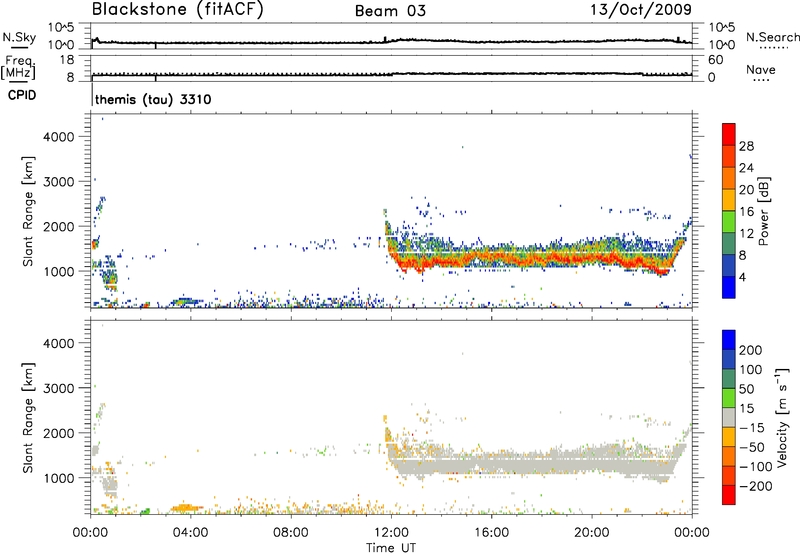Select the 'Velocity [m s-1]' colorbar title
Viewport: 800px width, 554px height.
tap(782, 417)
